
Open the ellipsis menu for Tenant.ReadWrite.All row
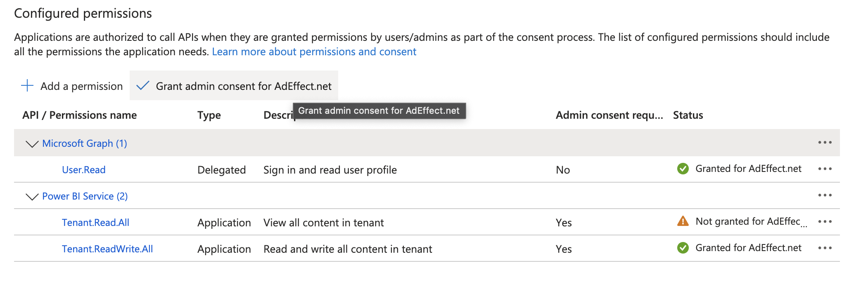(825, 248)
